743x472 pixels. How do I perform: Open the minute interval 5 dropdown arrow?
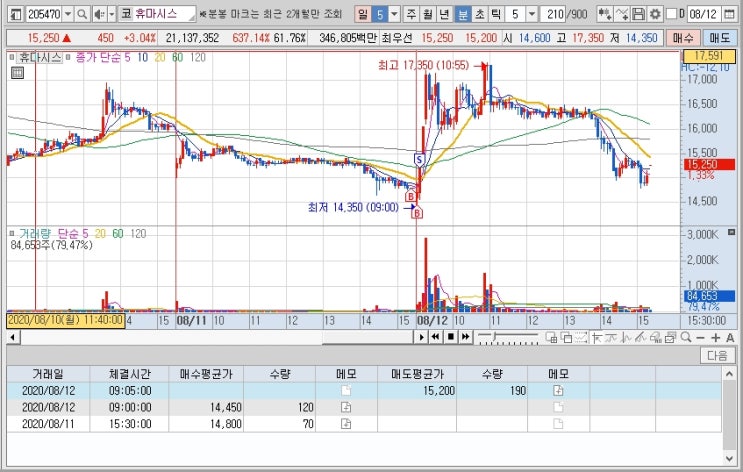[x=532, y=14]
